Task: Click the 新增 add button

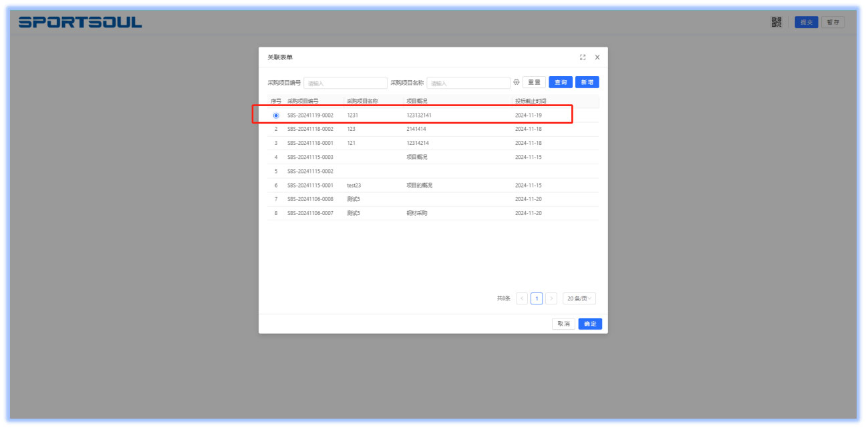Action: (x=587, y=82)
